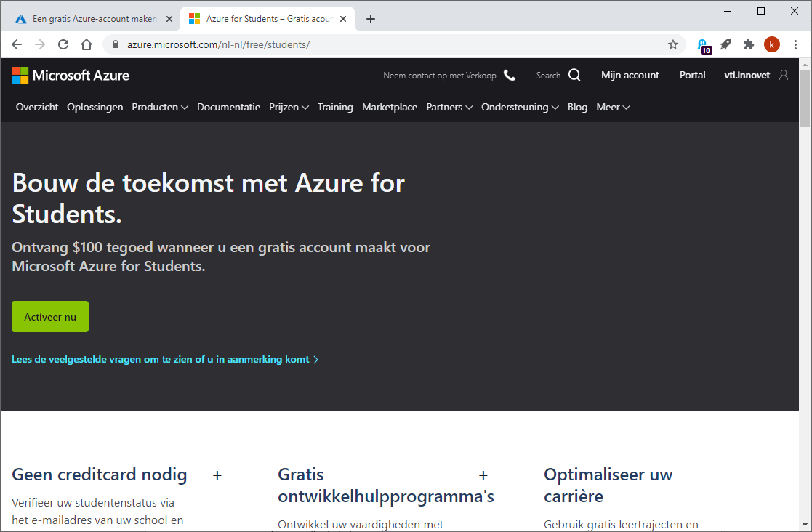
Task: Click the browser forward arrow
Action: tap(40, 44)
